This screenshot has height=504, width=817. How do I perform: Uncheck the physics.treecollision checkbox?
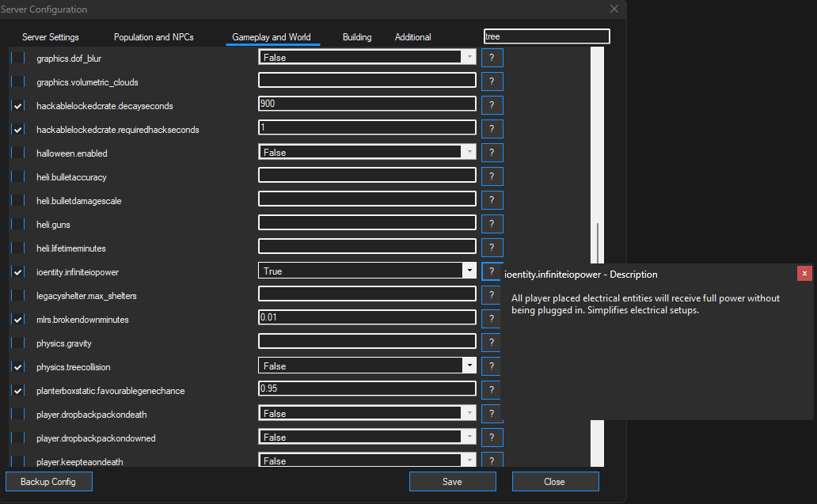point(17,366)
